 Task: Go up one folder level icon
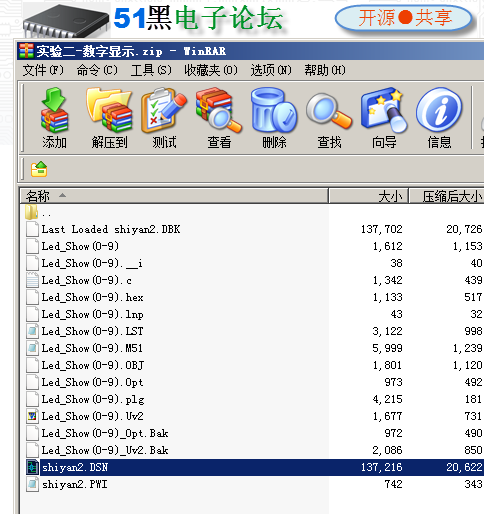tap(39, 169)
